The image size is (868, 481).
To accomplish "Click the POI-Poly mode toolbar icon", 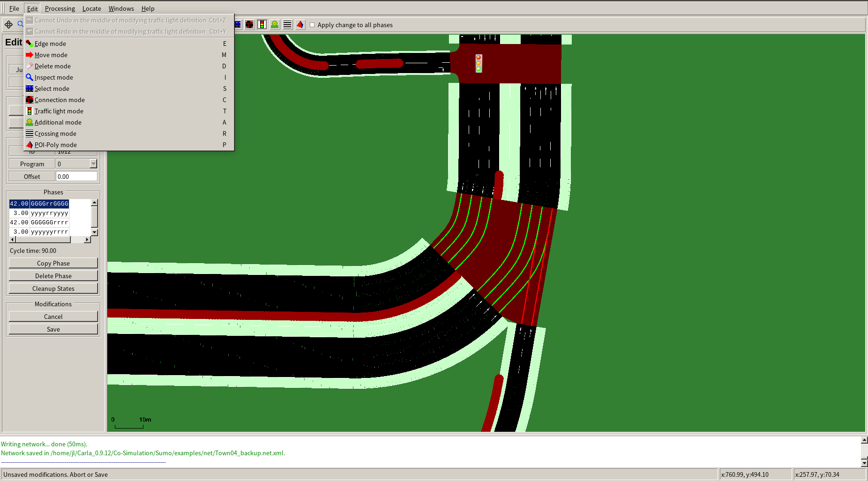I will pos(300,24).
